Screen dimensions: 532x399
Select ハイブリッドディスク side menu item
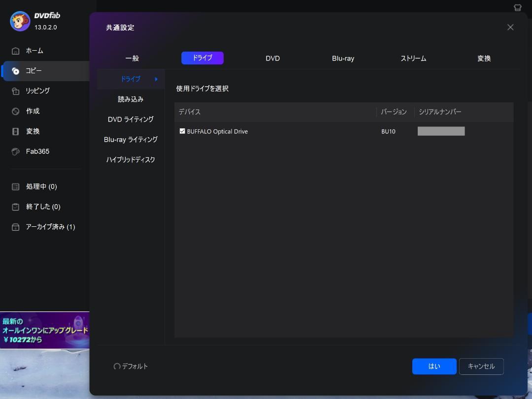131,160
